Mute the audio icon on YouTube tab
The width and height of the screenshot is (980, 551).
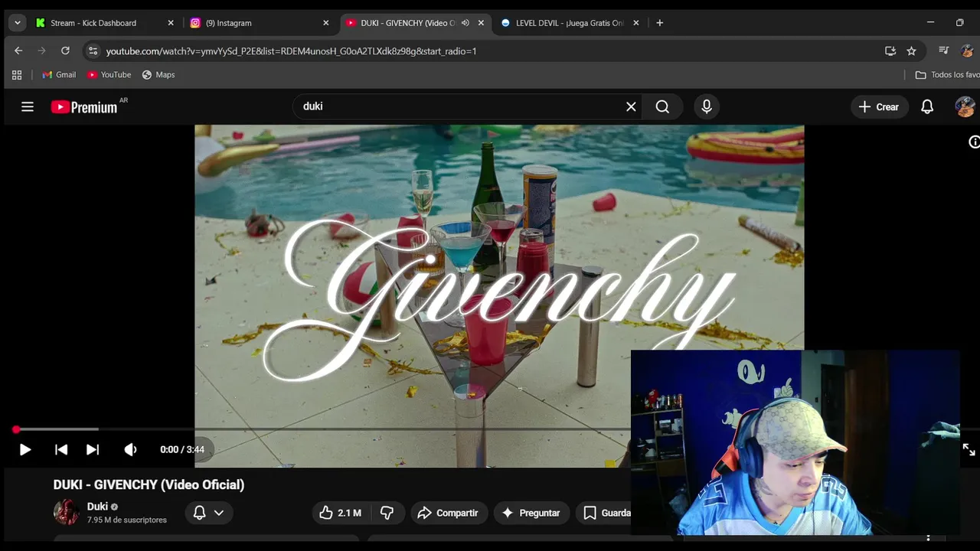coord(465,23)
